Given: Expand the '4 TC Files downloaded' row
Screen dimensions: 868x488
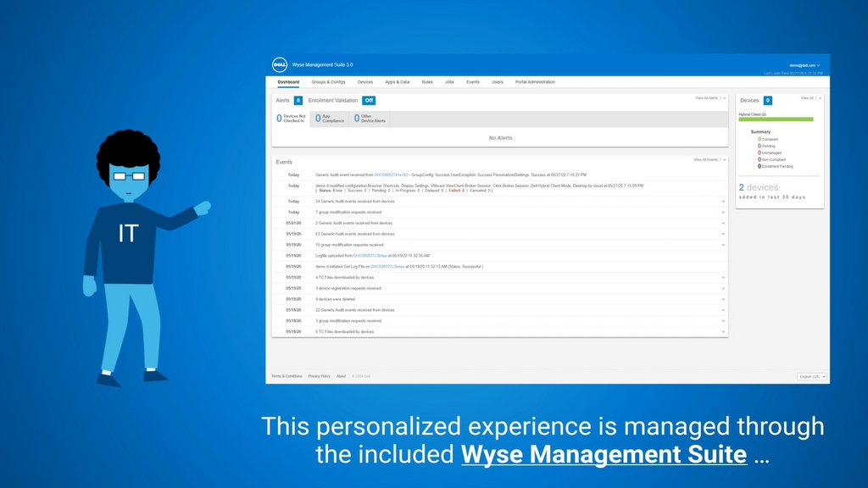Looking at the screenshot, I should (723, 278).
